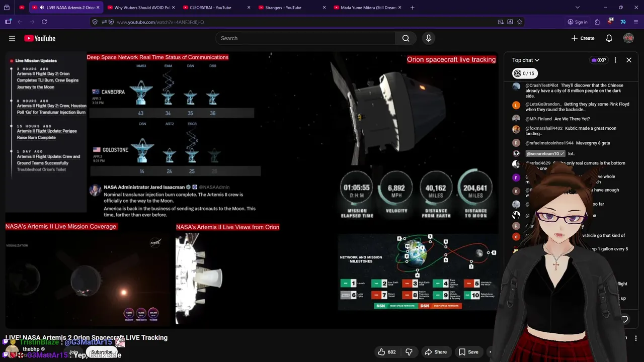Click the browser address bar URL

point(161,22)
